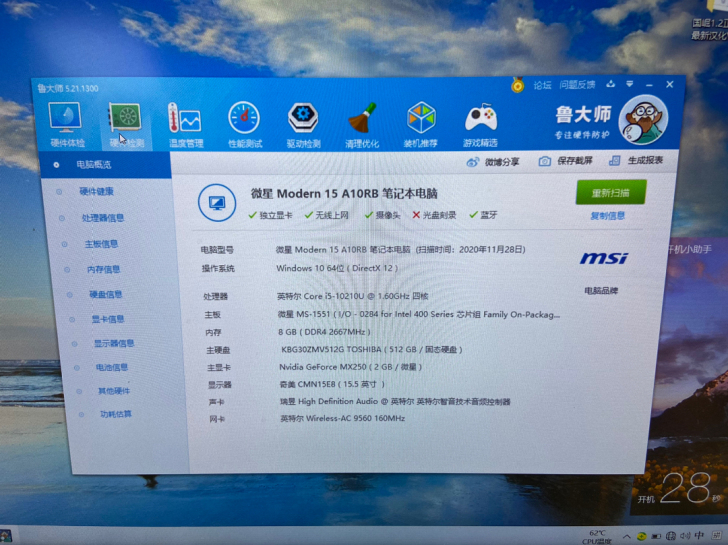This screenshot has height=545, width=728.
Task: Open 温度管理 temperature management
Action: tap(186, 124)
